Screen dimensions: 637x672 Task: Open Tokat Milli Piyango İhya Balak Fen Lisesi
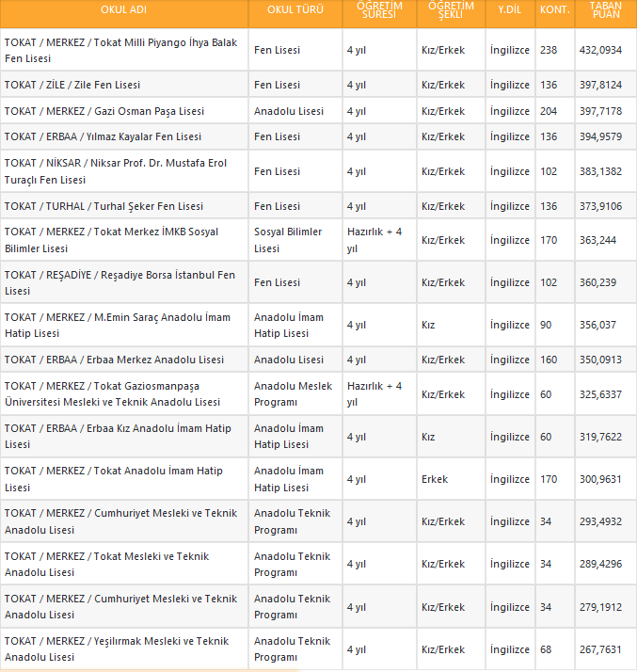coord(120,51)
